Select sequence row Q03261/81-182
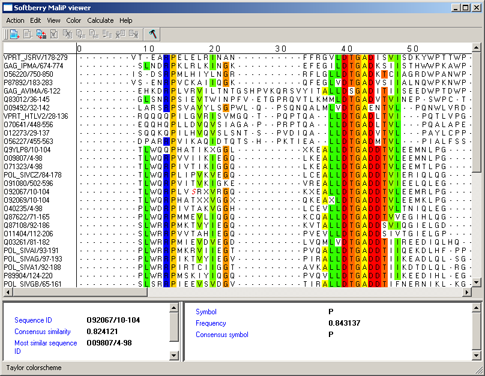Screen dimensions: 485x376 [x=27, y=242]
